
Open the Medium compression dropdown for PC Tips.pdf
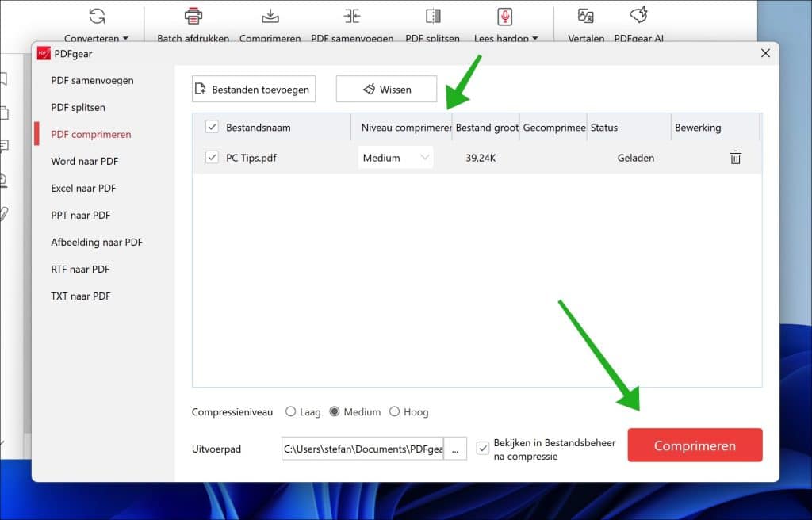coord(396,158)
